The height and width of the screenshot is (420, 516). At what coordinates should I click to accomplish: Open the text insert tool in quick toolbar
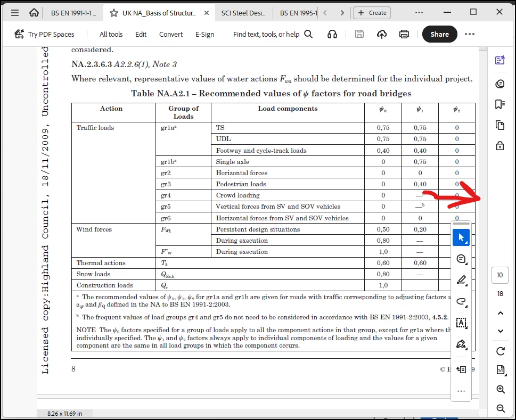tap(461, 369)
